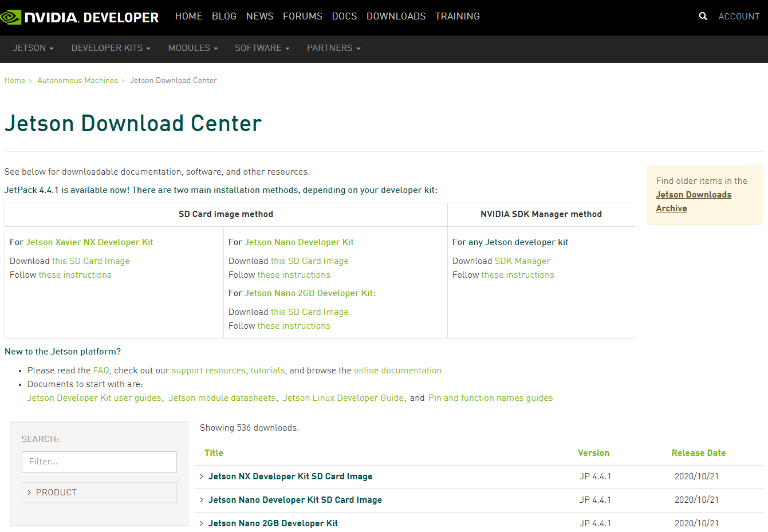Download Nano 2GB 'this SD Card Image'
Viewport: 768px width, 532px height.
pos(309,312)
